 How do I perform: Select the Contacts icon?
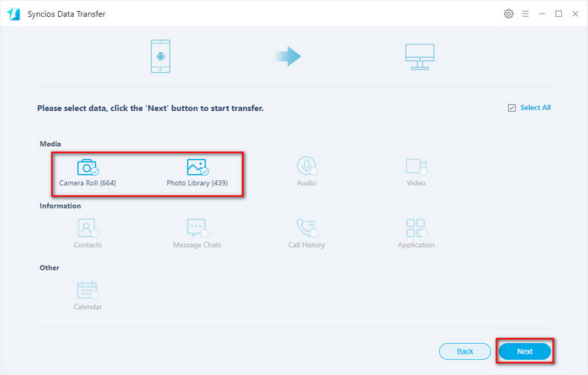(87, 228)
